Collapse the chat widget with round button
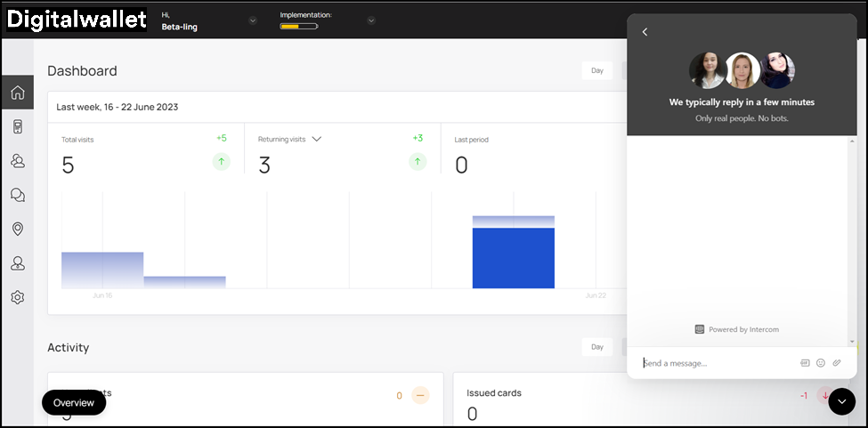Screen dimensions: 868x428 pyautogui.click(x=841, y=402)
